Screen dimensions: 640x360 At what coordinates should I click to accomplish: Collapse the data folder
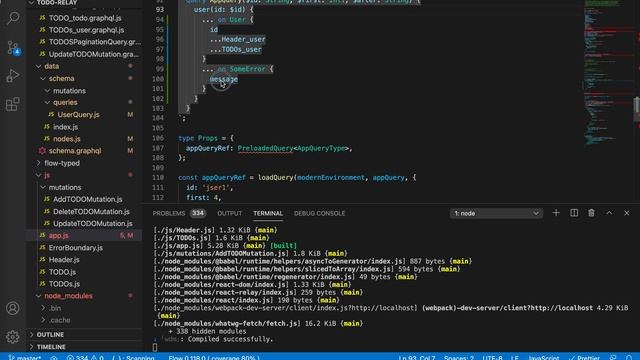click(51, 66)
